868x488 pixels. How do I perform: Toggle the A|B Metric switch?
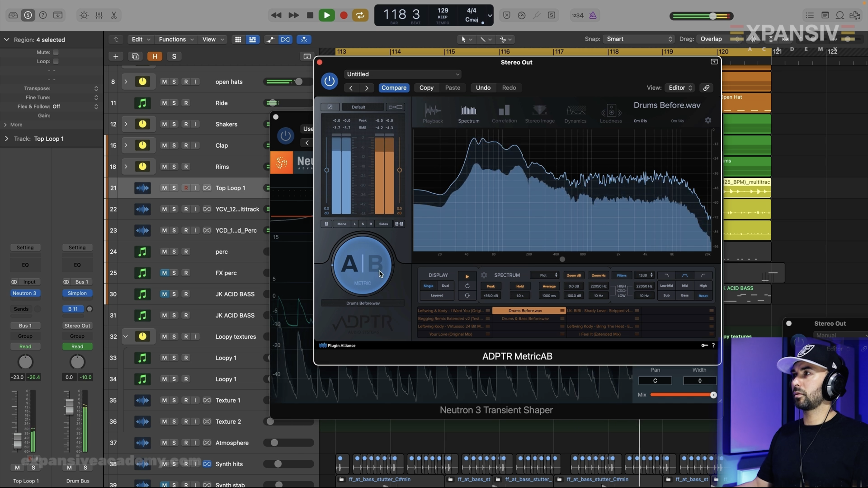pos(362,265)
